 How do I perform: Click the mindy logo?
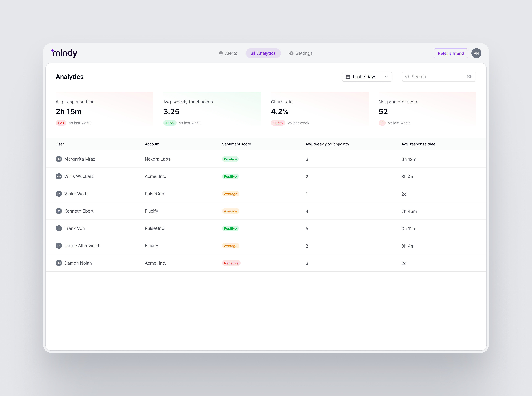(x=64, y=53)
